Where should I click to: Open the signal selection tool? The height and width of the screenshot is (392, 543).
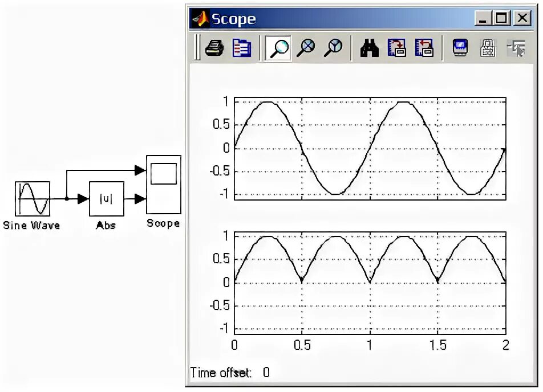coord(517,48)
